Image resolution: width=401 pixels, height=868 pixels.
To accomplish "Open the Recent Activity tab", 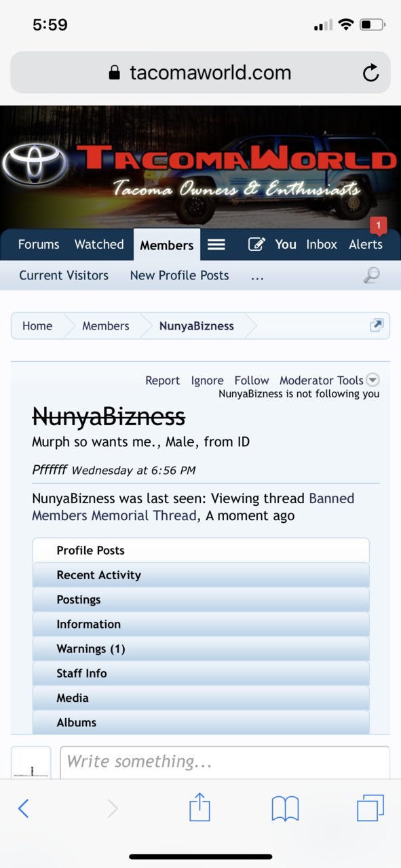I will [x=201, y=575].
